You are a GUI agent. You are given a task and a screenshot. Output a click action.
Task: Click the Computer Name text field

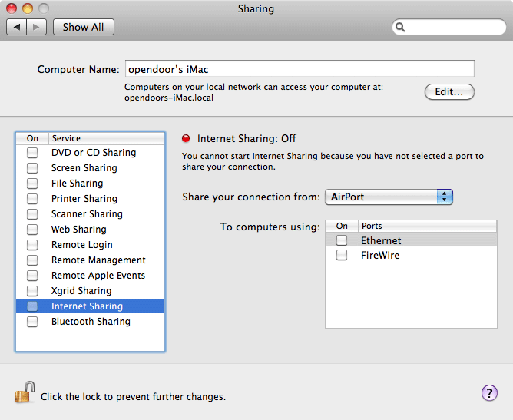[x=299, y=69]
